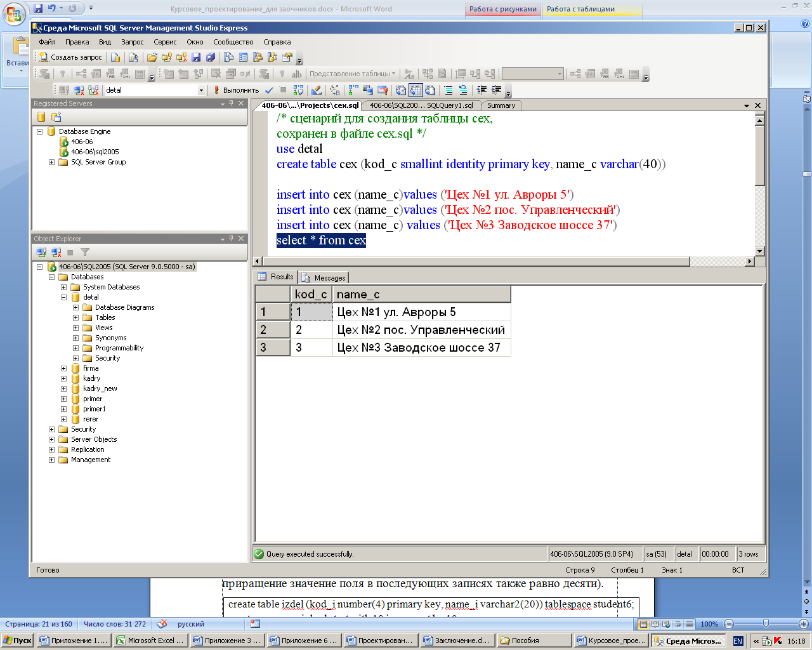Image resolution: width=812 pixels, height=650 pixels.
Task: Click the Object Explorer toolbar icon next to Summary icon
Action: [x=258, y=57]
